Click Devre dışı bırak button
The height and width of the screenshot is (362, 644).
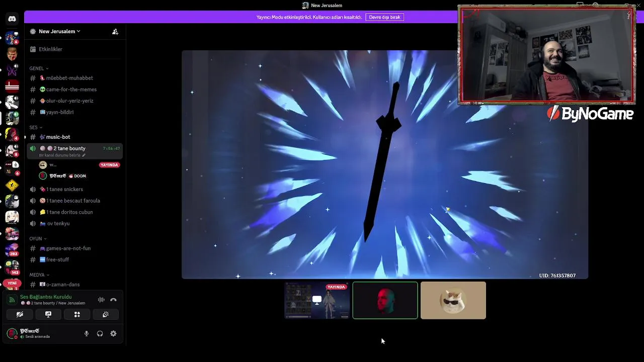pyautogui.click(x=384, y=17)
